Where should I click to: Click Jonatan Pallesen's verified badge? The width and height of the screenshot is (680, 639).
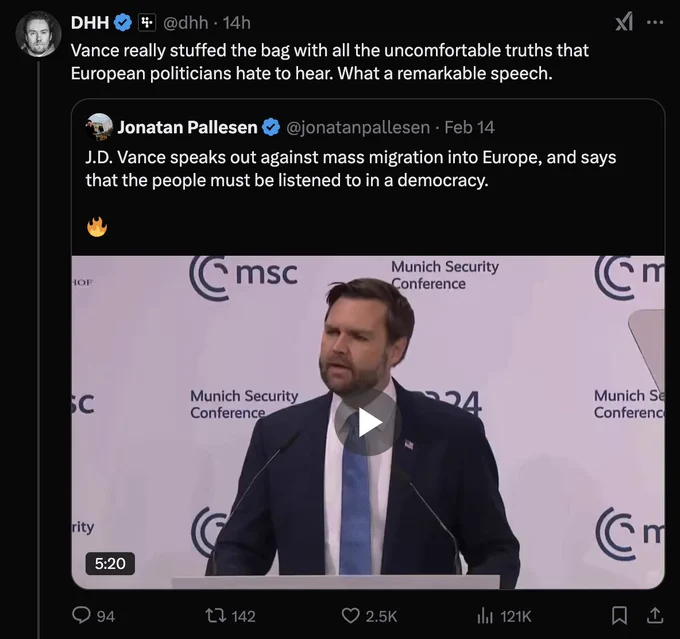(271, 127)
